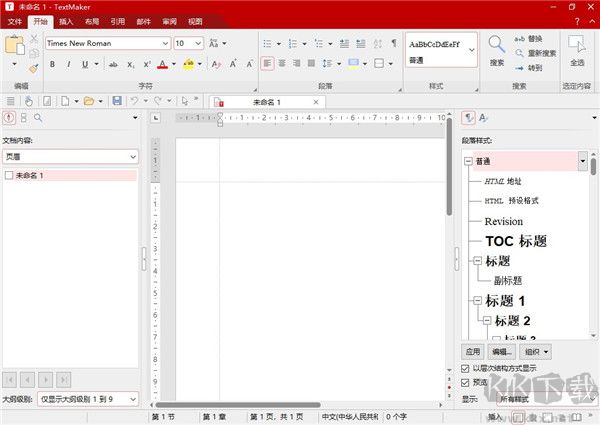
Task: Apply superscript formatting
Action: click(x=147, y=64)
